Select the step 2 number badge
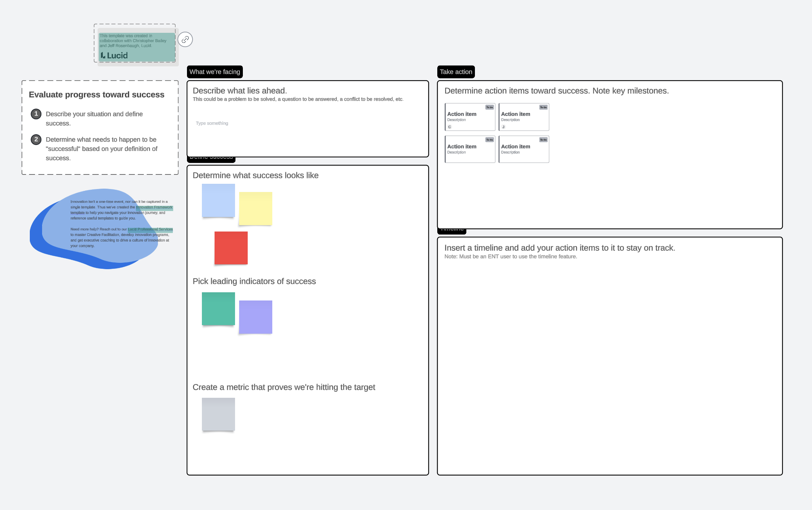This screenshot has height=510, width=812. (36, 139)
